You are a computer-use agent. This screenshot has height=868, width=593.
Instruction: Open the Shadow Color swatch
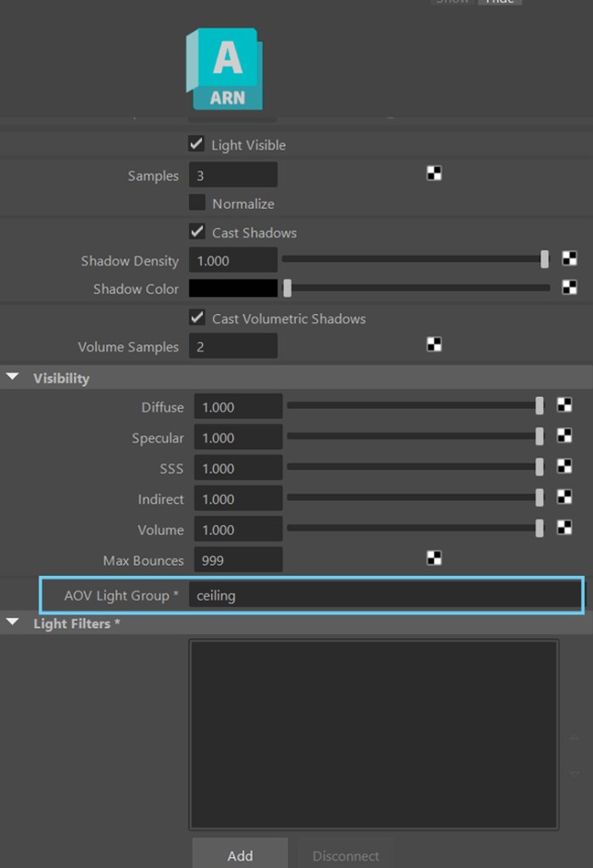tap(232, 288)
